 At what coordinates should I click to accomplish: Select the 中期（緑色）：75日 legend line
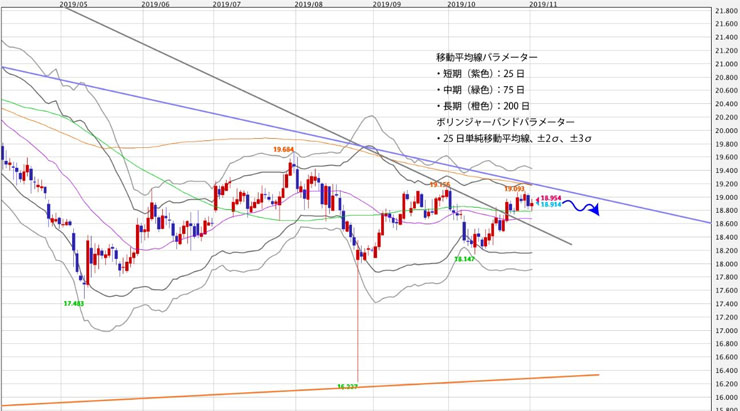pyautogui.click(x=480, y=90)
